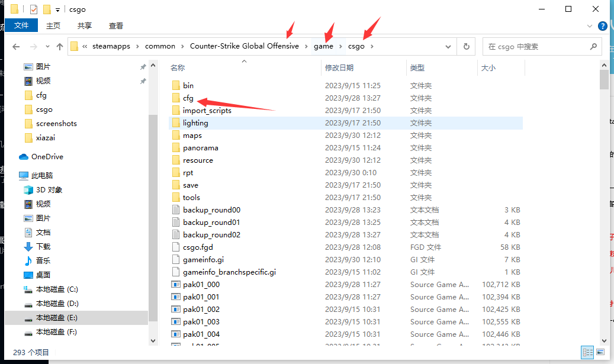The width and height of the screenshot is (614, 364).
Task: Click Counter-Strike Global Offensive path segment
Action: 245,46
